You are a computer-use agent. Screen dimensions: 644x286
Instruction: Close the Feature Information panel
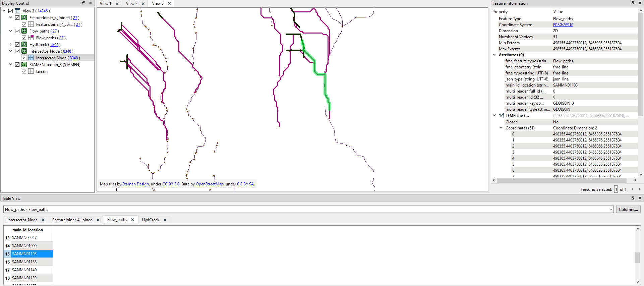tap(640, 3)
